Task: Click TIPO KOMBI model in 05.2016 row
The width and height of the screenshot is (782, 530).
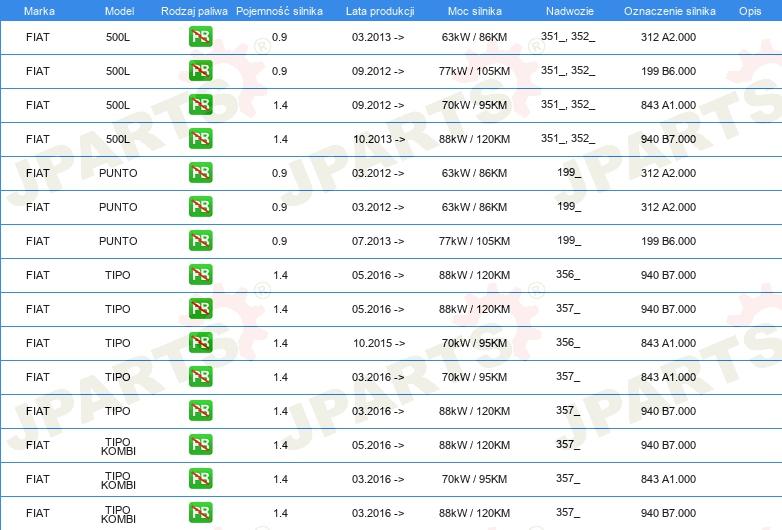Action: coord(118,446)
